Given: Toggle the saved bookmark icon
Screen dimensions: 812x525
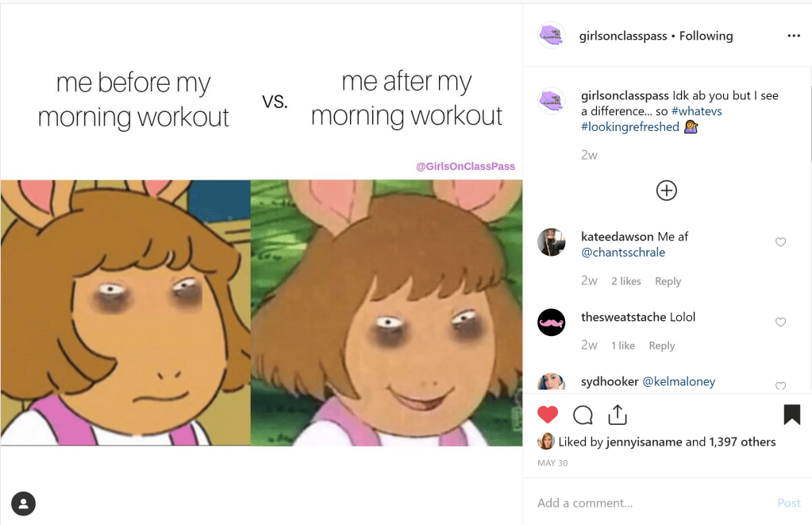Looking at the screenshot, I should click(x=792, y=415).
